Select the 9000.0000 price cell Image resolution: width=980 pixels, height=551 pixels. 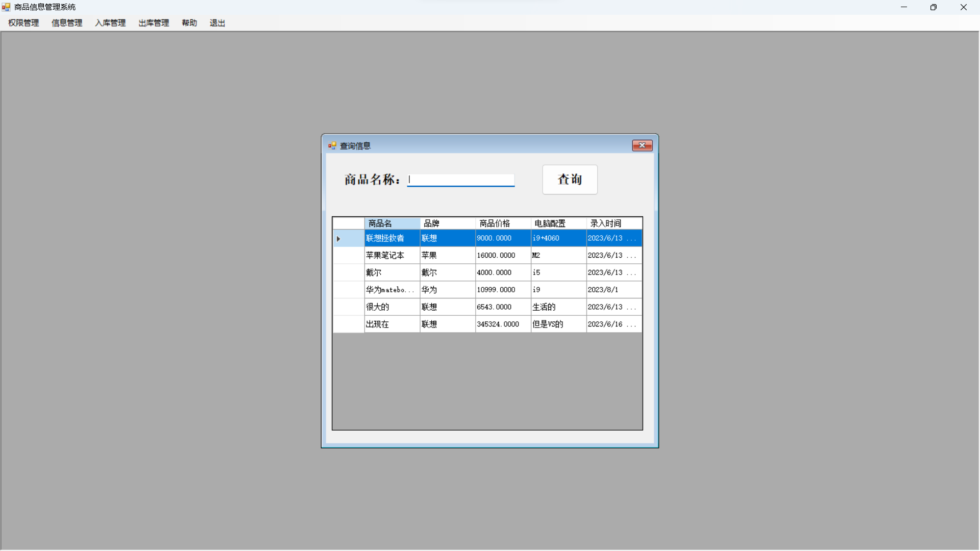503,238
